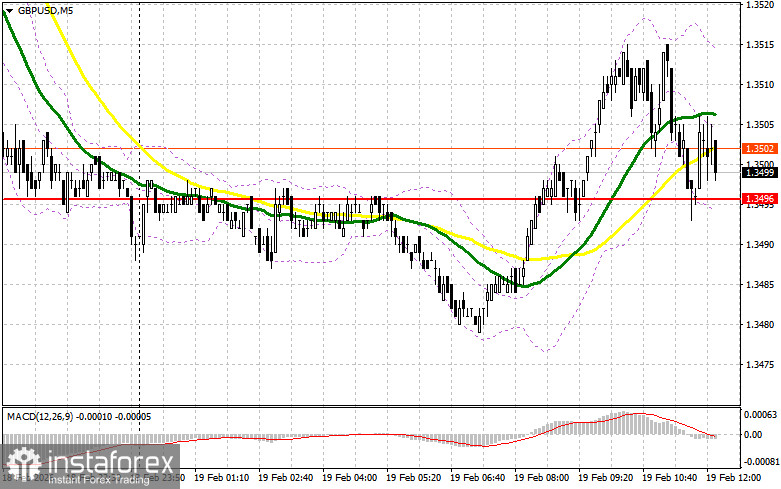This screenshot has width=781, height=489.
Task: Click the 19 Feb 02:40 time label
Action: pos(285,478)
